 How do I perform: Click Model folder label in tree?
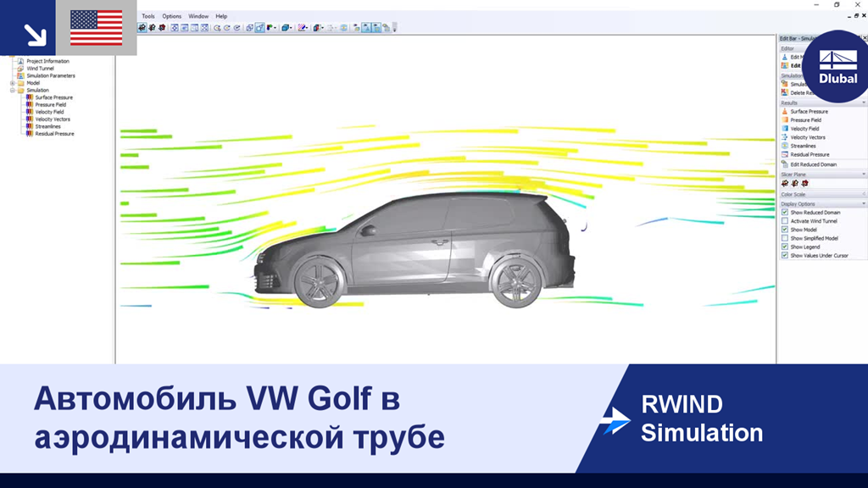33,83
